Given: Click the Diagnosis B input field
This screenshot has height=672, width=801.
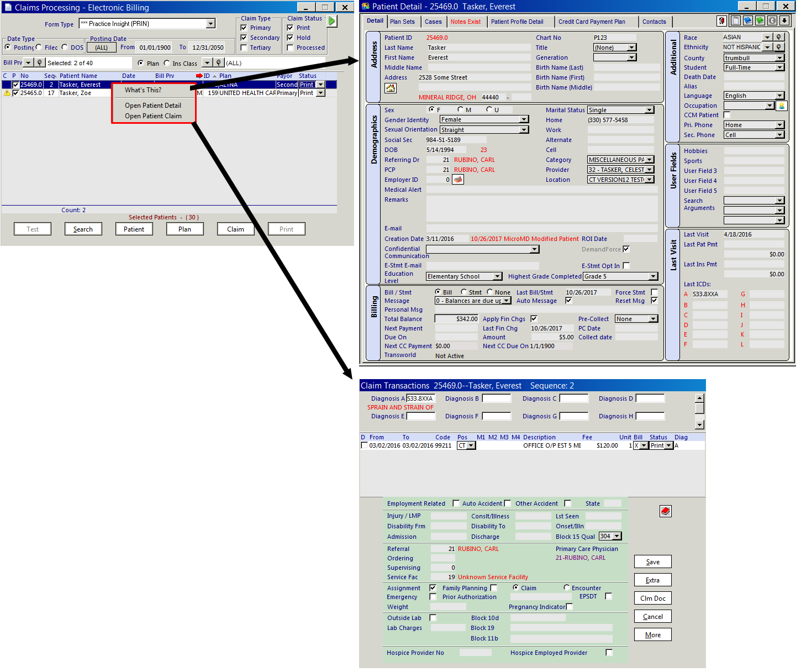Looking at the screenshot, I should (x=497, y=398).
